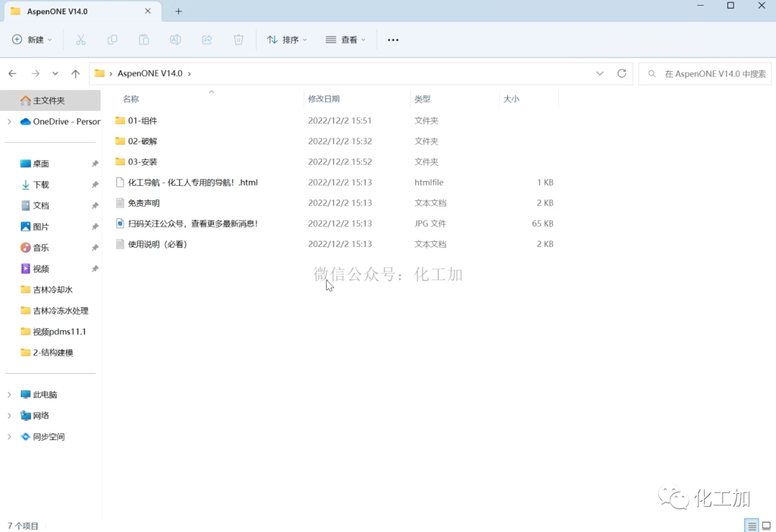Click the Rename icon in toolbar

point(175,40)
